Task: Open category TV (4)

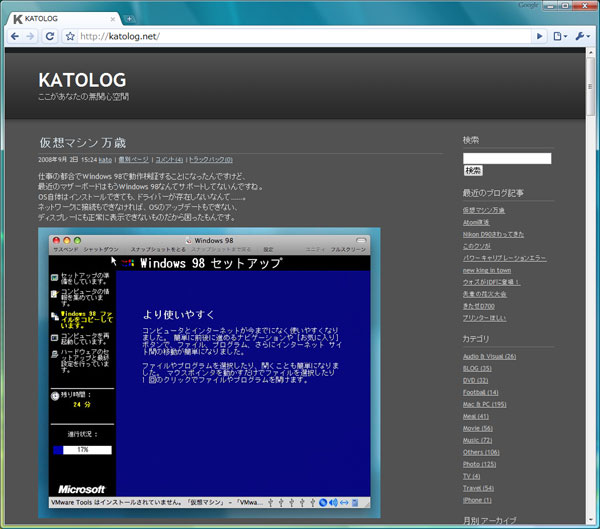Action: [x=471, y=476]
